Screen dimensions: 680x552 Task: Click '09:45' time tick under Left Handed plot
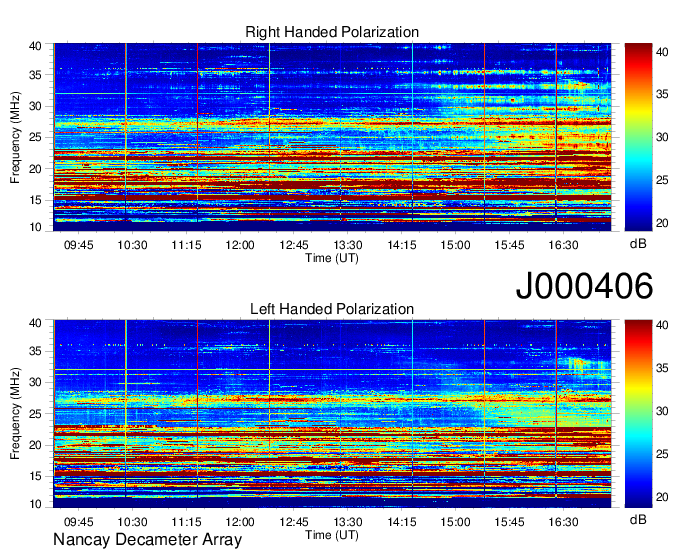coord(78,522)
